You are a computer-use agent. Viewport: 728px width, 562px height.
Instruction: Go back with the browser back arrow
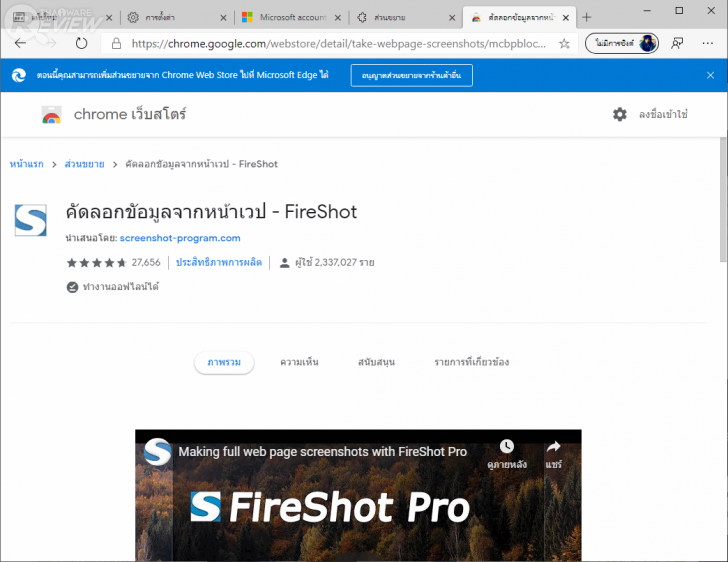click(x=20, y=44)
